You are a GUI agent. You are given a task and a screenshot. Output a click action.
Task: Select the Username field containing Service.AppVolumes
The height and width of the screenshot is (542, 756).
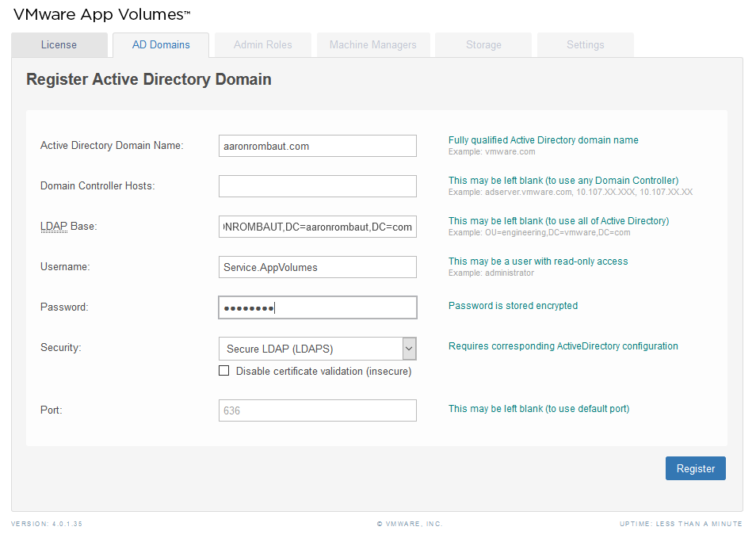pyautogui.click(x=317, y=267)
